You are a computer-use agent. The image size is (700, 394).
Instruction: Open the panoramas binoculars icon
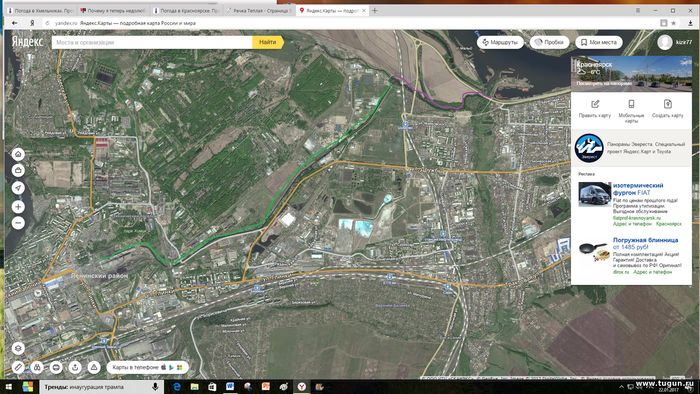(37, 367)
